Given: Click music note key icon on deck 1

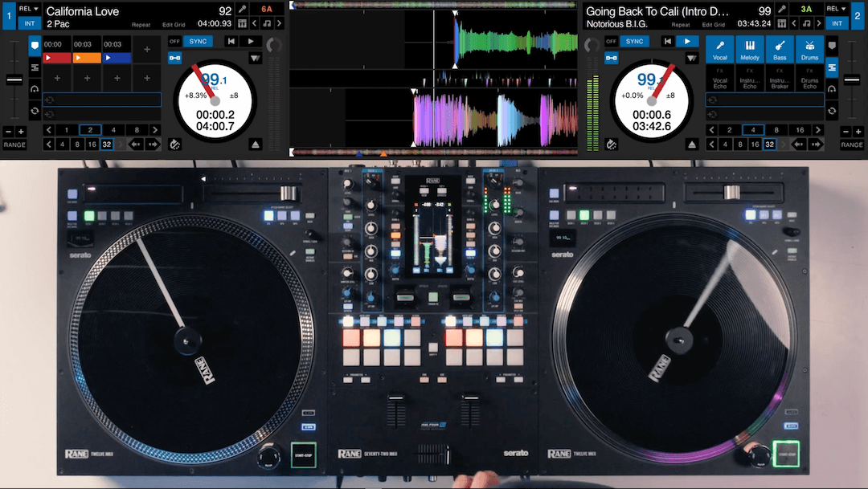Looking at the screenshot, I should pyautogui.click(x=267, y=23).
